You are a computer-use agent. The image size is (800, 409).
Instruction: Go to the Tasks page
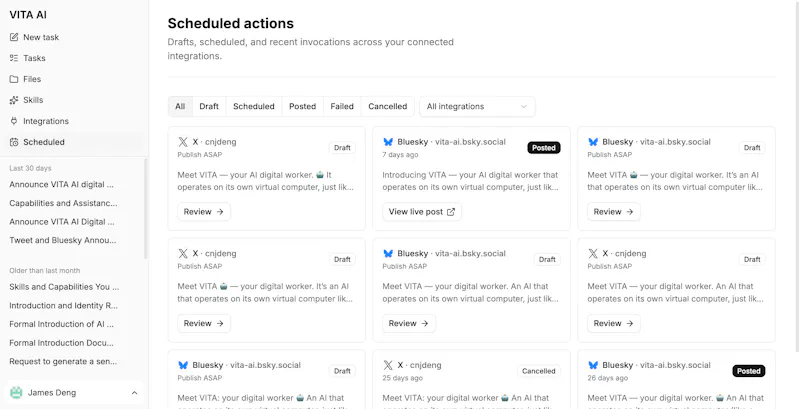coord(74,58)
